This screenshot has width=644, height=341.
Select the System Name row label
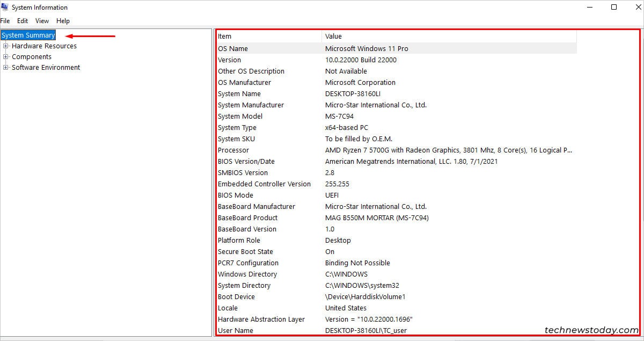click(239, 93)
